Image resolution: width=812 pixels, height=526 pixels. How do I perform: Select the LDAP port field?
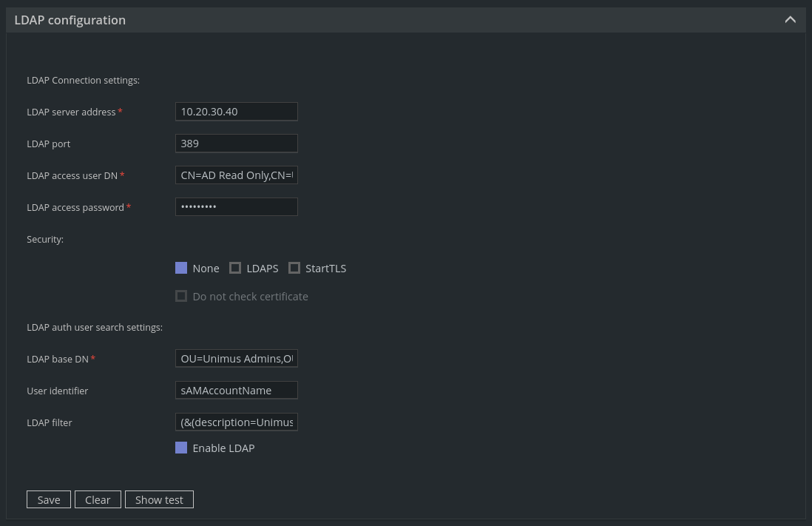236,143
